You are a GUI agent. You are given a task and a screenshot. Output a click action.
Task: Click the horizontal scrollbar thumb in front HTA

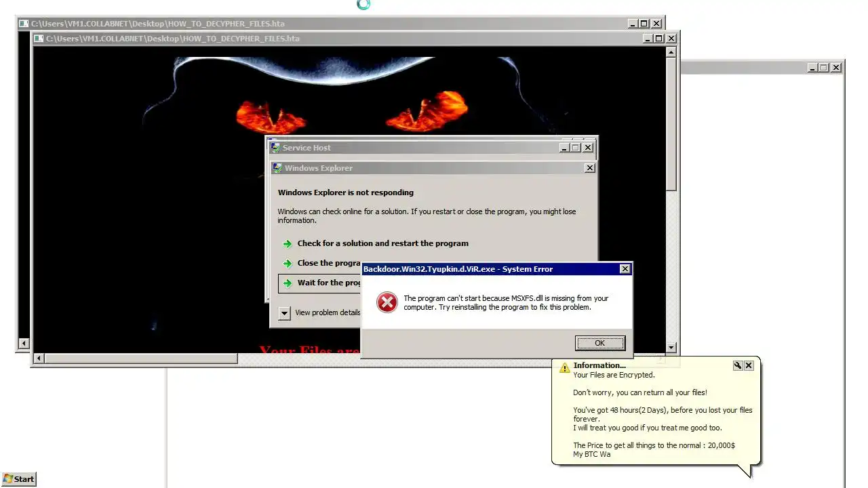(x=141, y=358)
